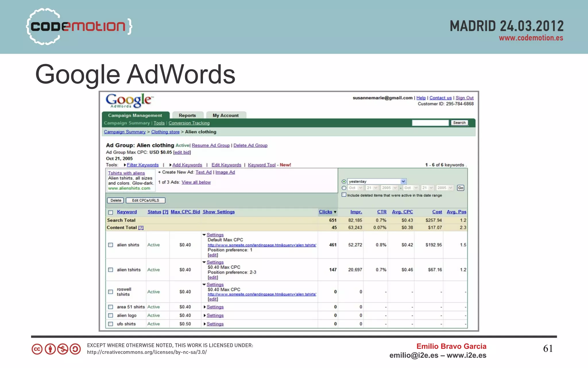588x368 pixels.
Task: Click the Contact us link
Action: pos(440,98)
